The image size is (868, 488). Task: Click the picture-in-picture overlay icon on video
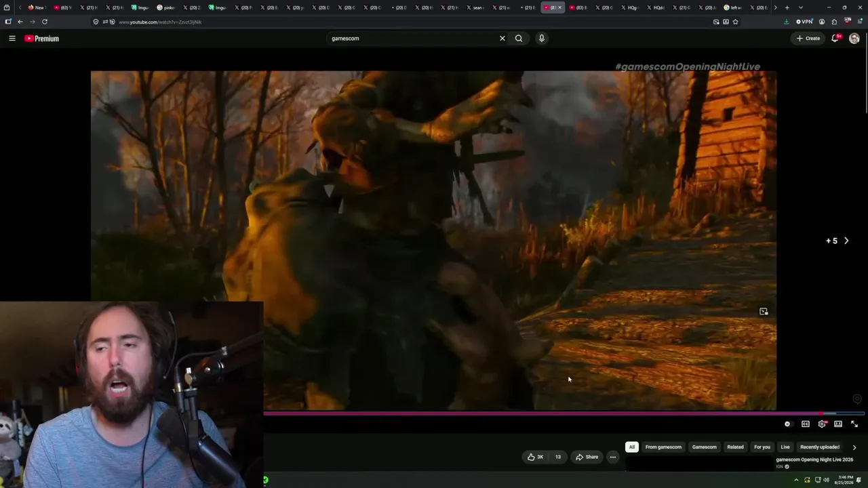click(x=764, y=312)
